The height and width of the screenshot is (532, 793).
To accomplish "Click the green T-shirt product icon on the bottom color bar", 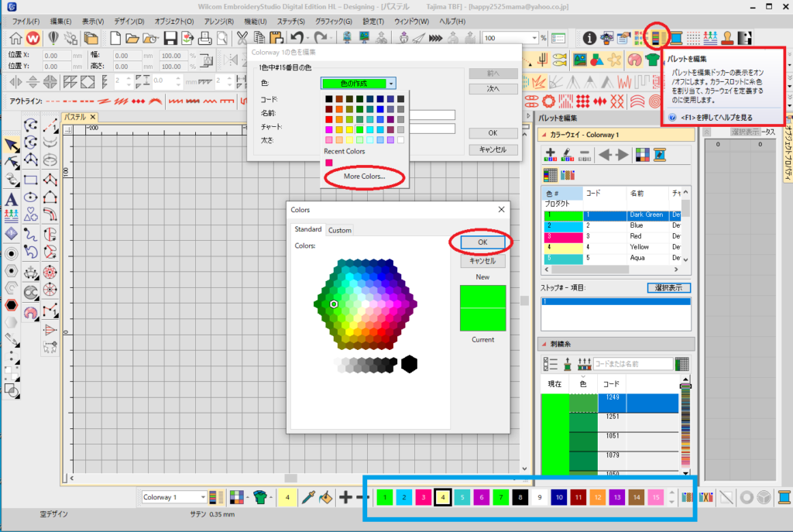I will point(260,498).
